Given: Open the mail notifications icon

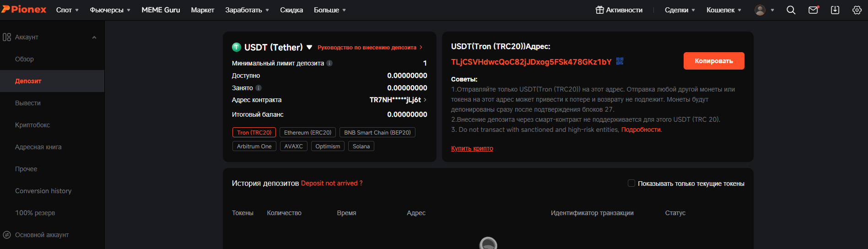Looking at the screenshot, I should pos(813,10).
